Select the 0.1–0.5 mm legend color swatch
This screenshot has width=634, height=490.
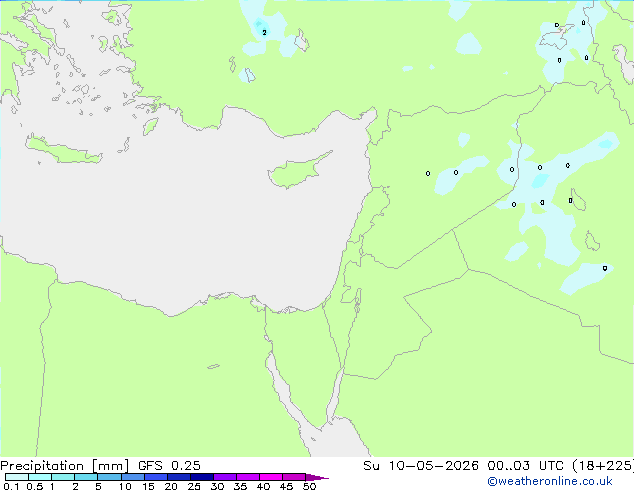pos(17,477)
